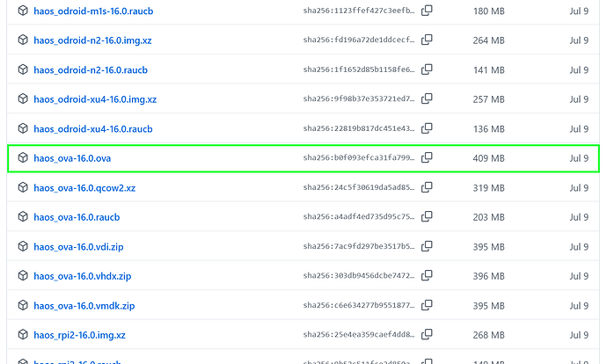Copy sha256 hash for haos_odroid-xu4-16.0.img.xz
Image resolution: width=607 pixels, height=364 pixels.
427,98
